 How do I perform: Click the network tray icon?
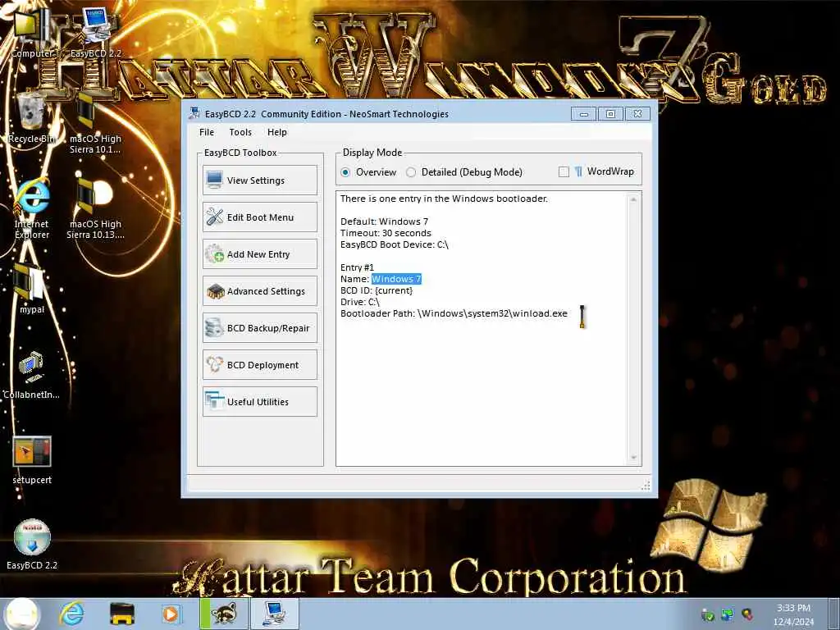pyautogui.click(x=728, y=614)
